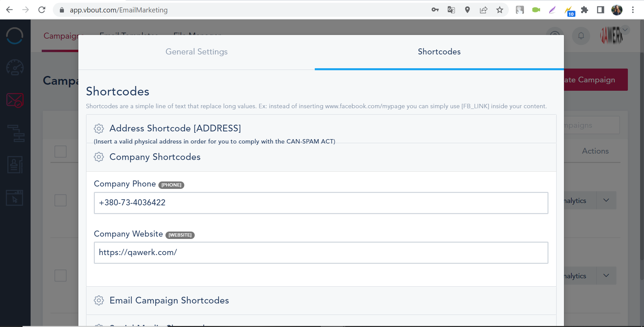Open the saved passwords key icon
Viewport: 644px width, 327px height.
pos(435,10)
